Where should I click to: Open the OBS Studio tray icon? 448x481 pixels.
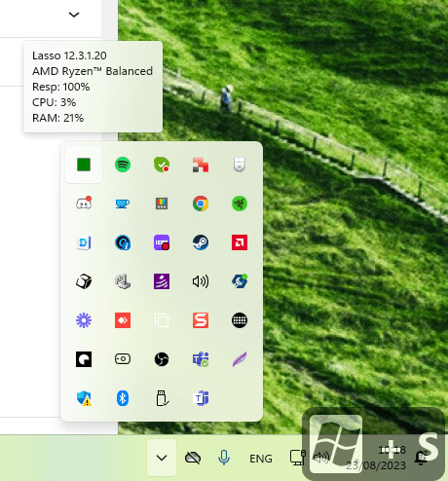(162, 359)
